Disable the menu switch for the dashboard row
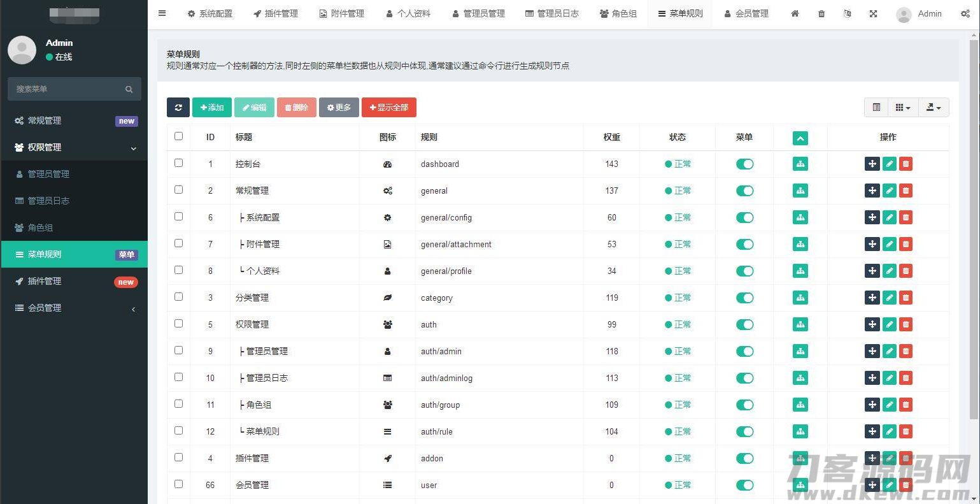The width and height of the screenshot is (980, 504). 744,164
